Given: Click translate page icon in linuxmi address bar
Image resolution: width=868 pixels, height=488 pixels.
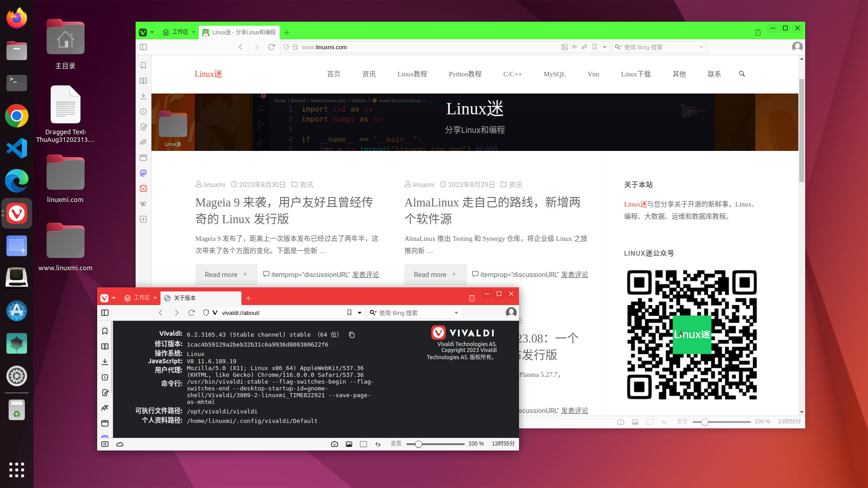Looking at the screenshot, I should 585,47.
